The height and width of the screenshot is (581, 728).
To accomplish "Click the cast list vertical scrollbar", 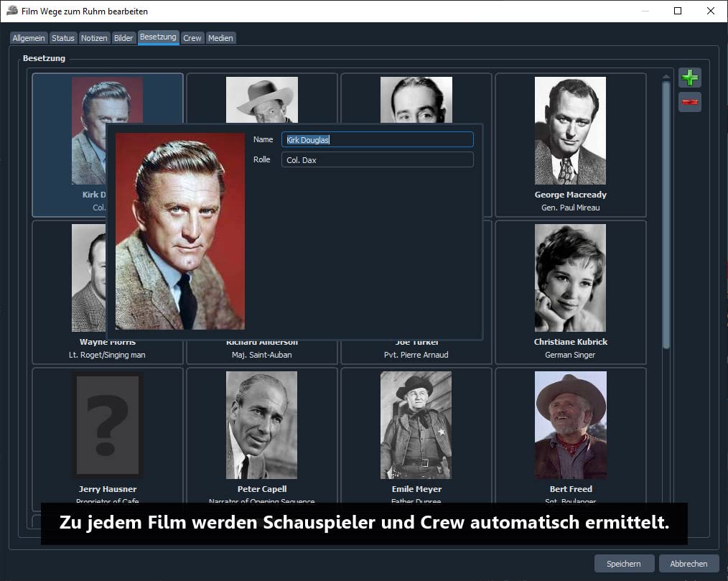I will [666, 215].
